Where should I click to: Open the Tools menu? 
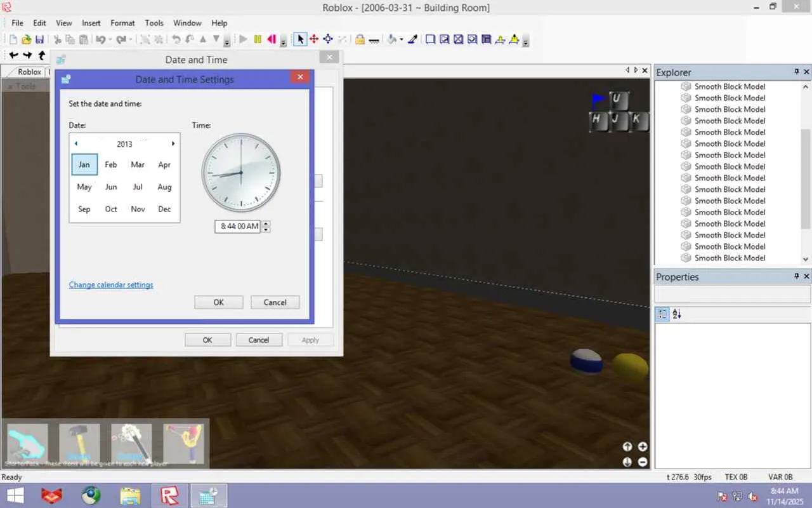point(154,23)
